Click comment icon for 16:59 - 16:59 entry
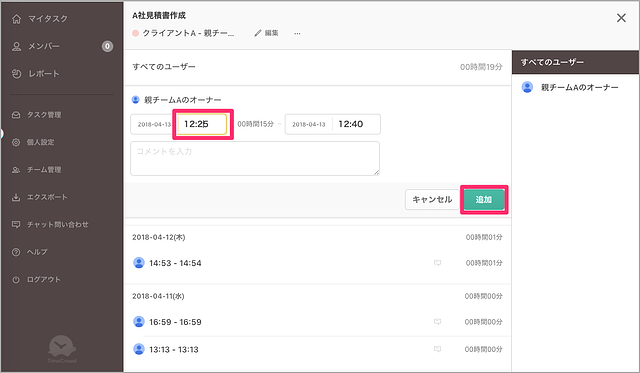Viewport: 640px width, 373px height. (x=437, y=322)
